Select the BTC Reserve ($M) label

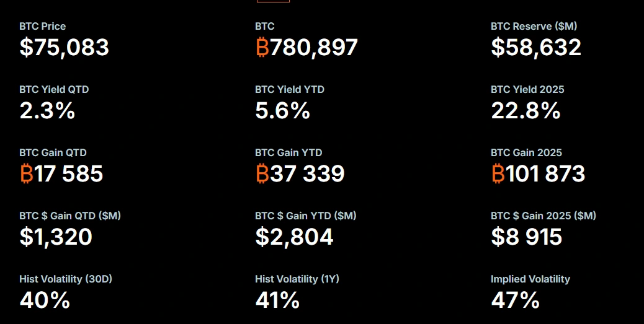pyautogui.click(x=534, y=27)
